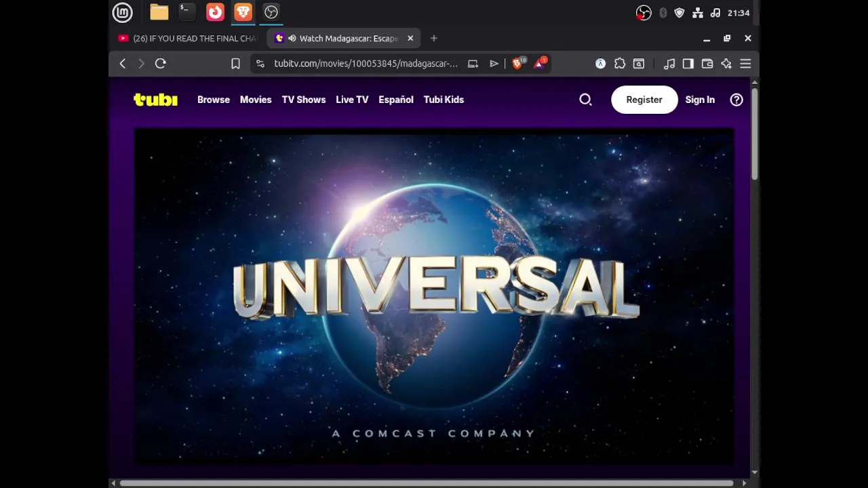
Task: Cast or install app icon in address bar
Action: point(473,64)
